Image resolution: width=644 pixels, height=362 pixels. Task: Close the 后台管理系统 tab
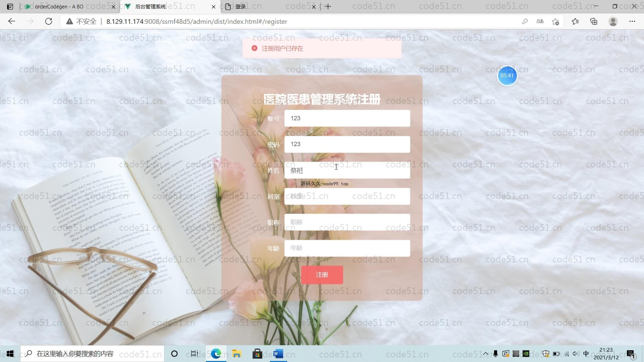coord(214,7)
